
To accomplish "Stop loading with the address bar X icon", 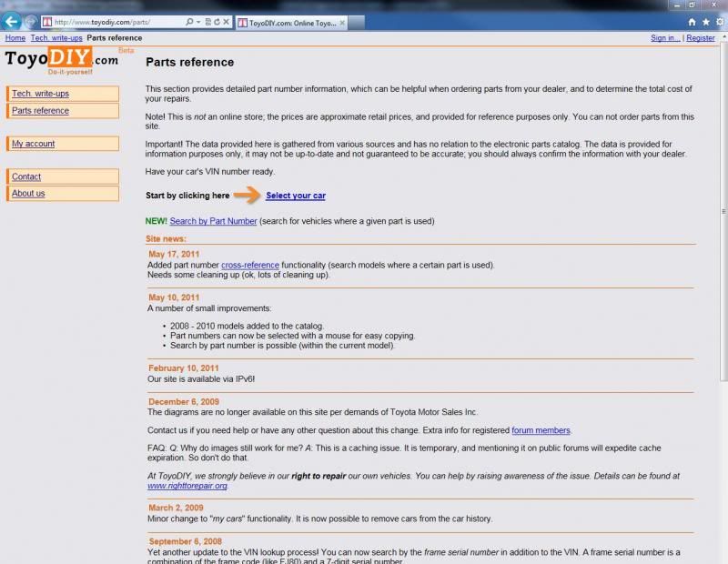I will coord(226,22).
